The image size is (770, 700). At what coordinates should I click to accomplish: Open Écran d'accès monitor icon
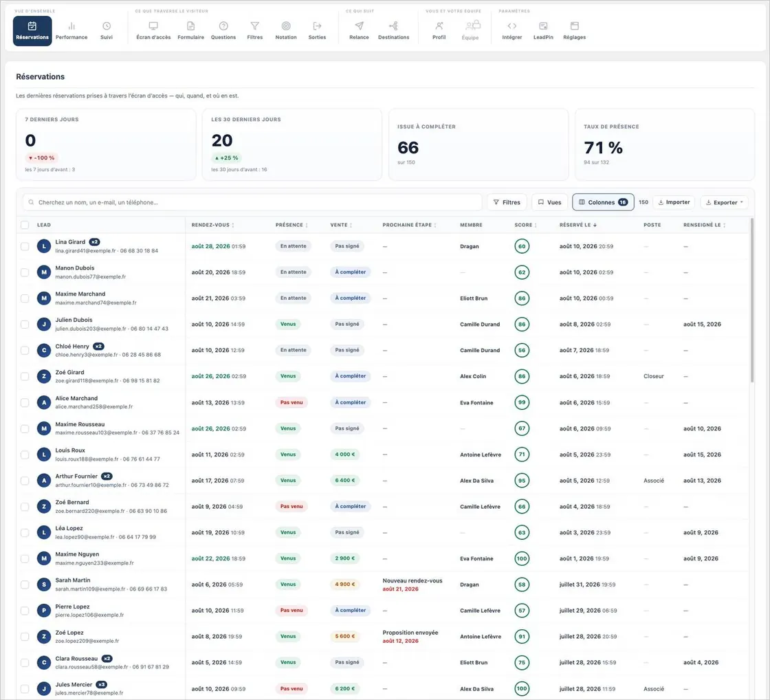tap(153, 26)
